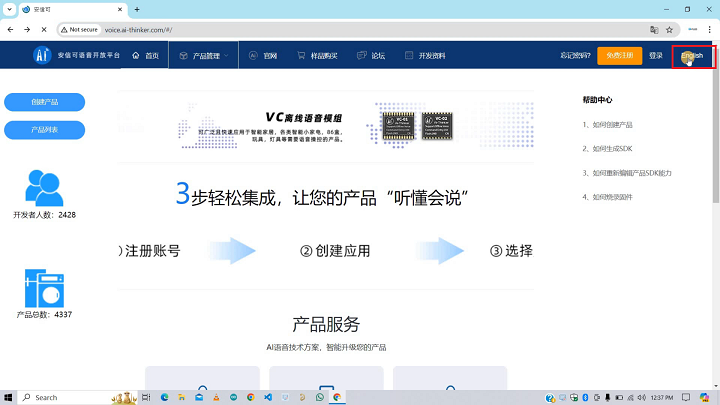Click the 登录 login link
This screenshot has height=405, width=720.
click(656, 56)
